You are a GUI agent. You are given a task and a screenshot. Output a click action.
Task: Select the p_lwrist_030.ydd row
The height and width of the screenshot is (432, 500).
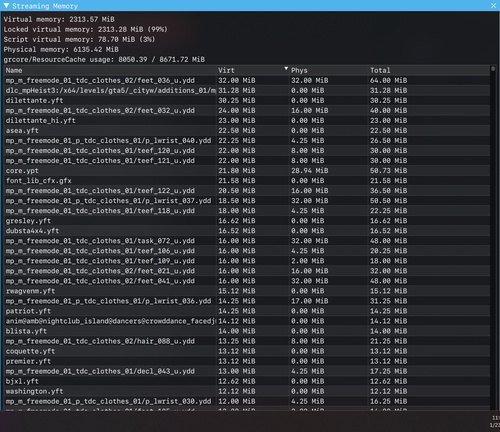(247, 401)
